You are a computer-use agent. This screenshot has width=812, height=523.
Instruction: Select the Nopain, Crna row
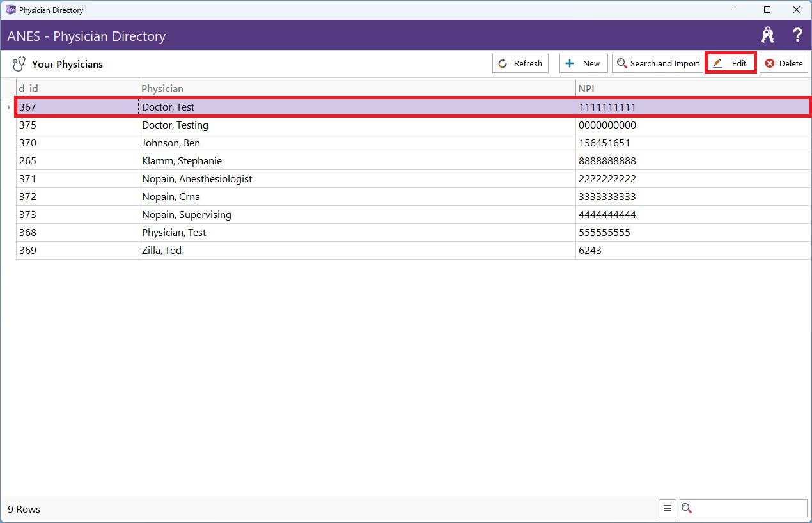coord(413,197)
